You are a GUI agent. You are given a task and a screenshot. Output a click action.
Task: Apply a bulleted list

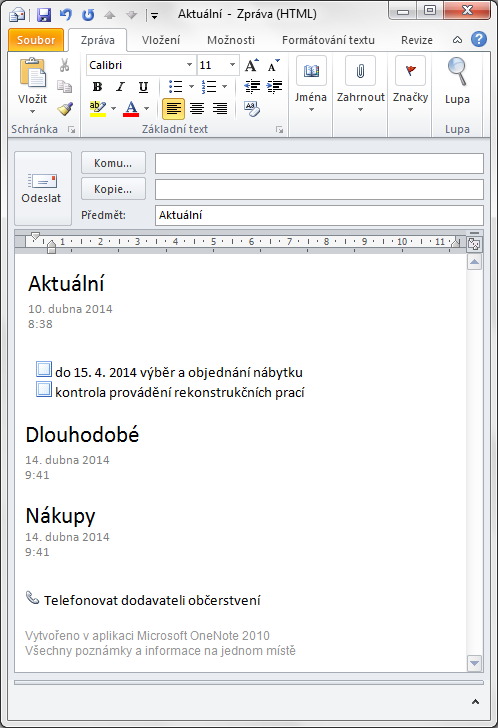175,86
